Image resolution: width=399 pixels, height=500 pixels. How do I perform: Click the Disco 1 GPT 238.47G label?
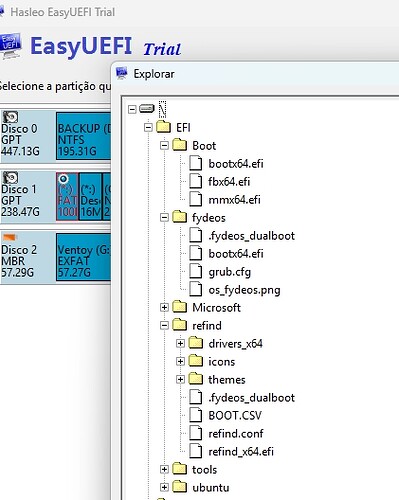click(20, 200)
